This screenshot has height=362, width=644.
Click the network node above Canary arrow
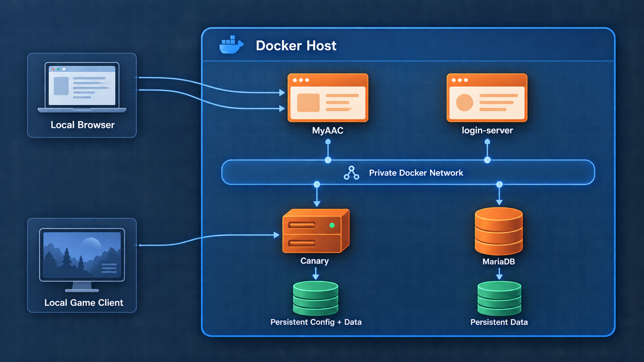[317, 185]
